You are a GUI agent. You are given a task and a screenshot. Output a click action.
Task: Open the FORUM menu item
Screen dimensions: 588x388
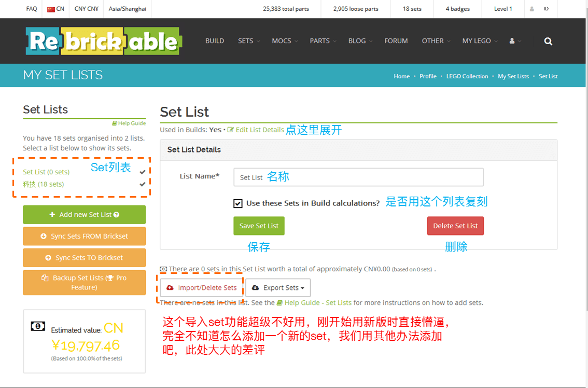pos(396,41)
